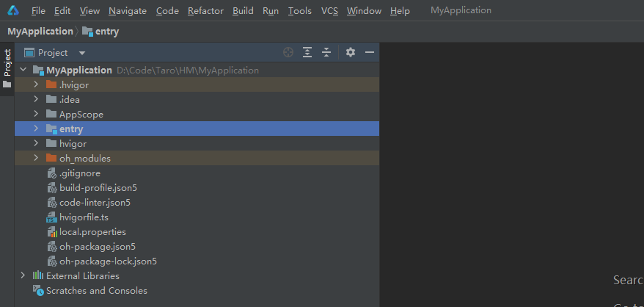This screenshot has width=644, height=307.
Task: Select the MyApplication root tree item
Action: [197, 70]
